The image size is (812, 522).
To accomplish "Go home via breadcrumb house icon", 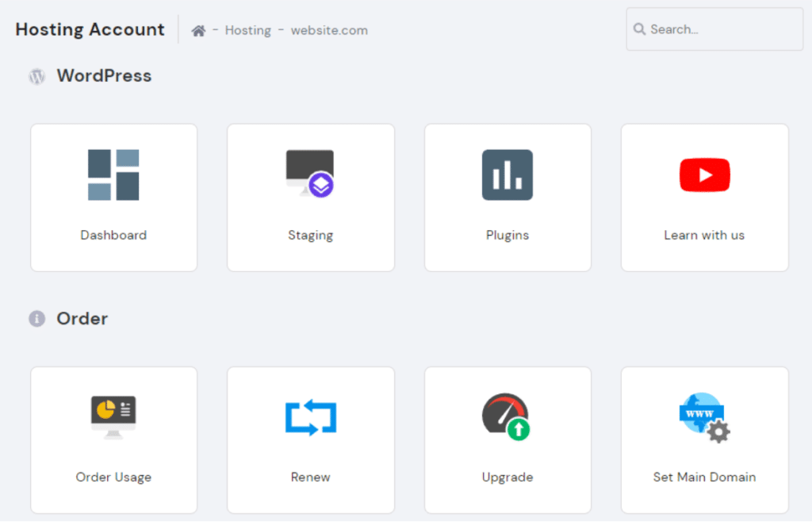I will pos(198,31).
